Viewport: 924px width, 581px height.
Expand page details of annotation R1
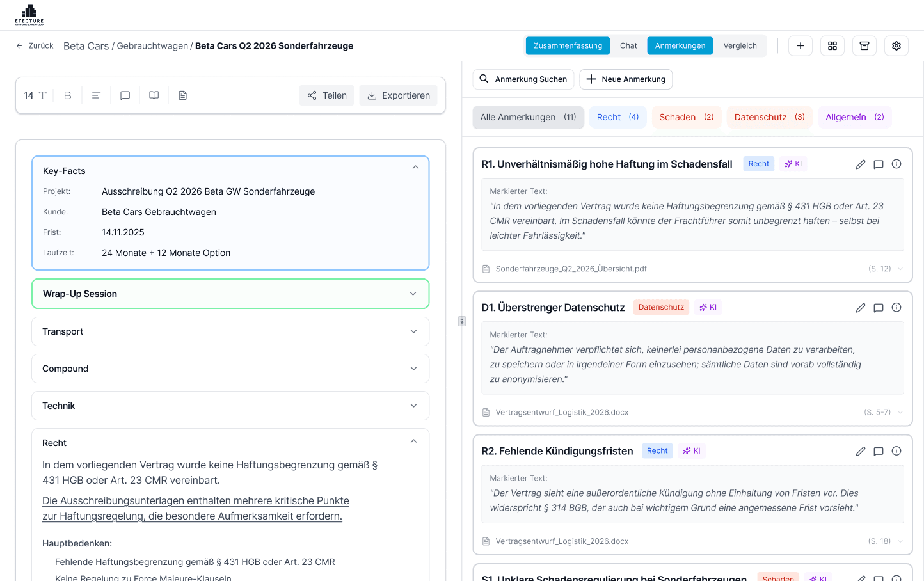click(x=900, y=269)
